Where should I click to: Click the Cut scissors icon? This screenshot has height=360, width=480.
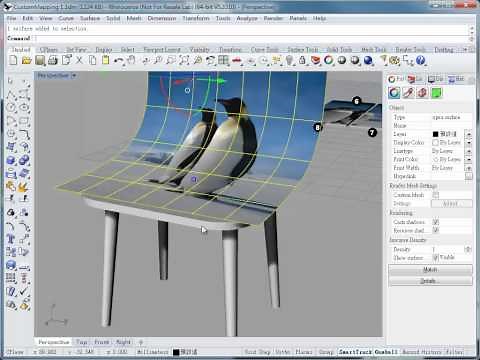(x=79, y=60)
